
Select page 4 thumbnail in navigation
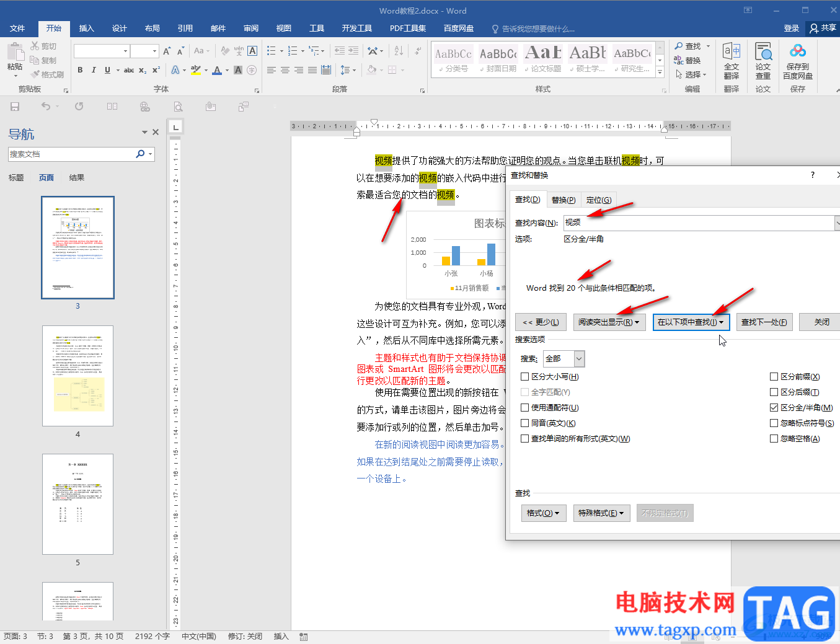(x=77, y=376)
